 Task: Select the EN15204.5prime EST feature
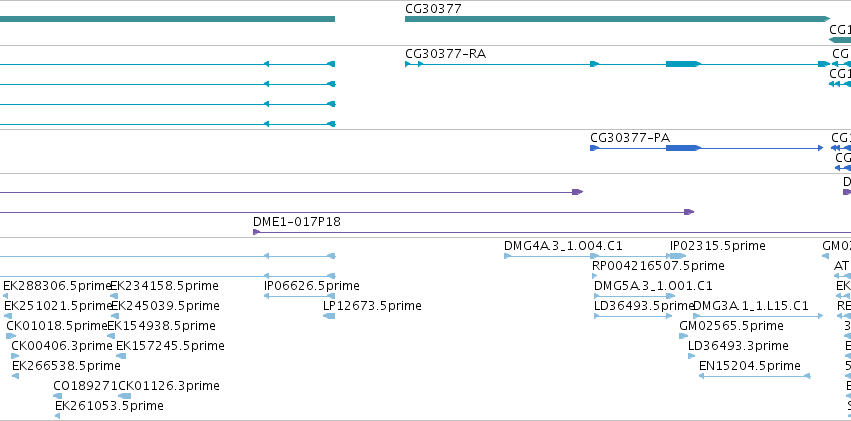click(754, 375)
